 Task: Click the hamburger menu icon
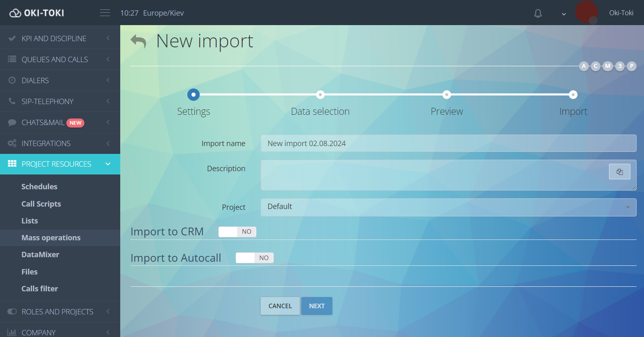[105, 13]
